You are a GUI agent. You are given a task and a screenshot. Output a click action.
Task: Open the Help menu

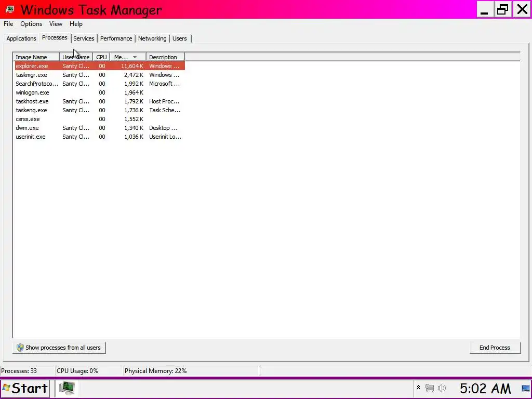tap(76, 24)
